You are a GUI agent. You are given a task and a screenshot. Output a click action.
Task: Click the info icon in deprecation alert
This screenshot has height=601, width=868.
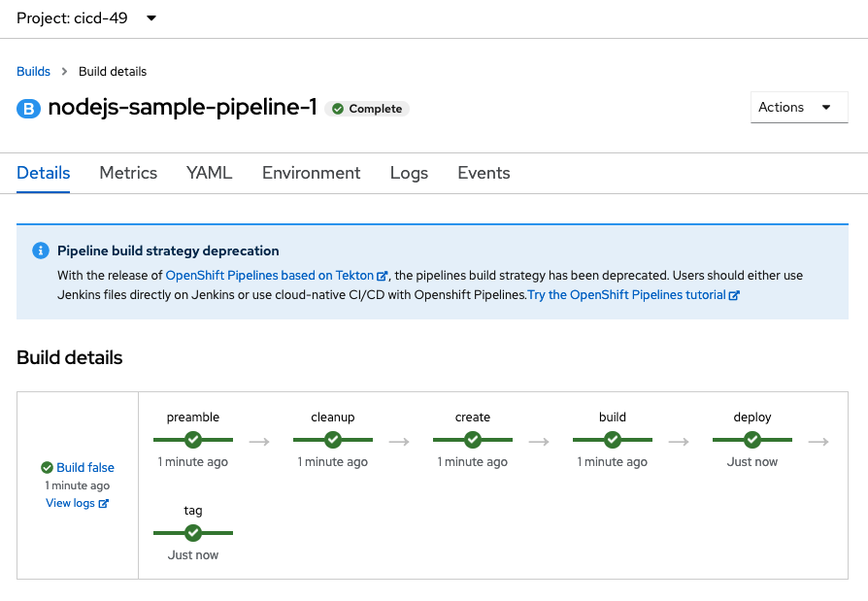[41, 250]
